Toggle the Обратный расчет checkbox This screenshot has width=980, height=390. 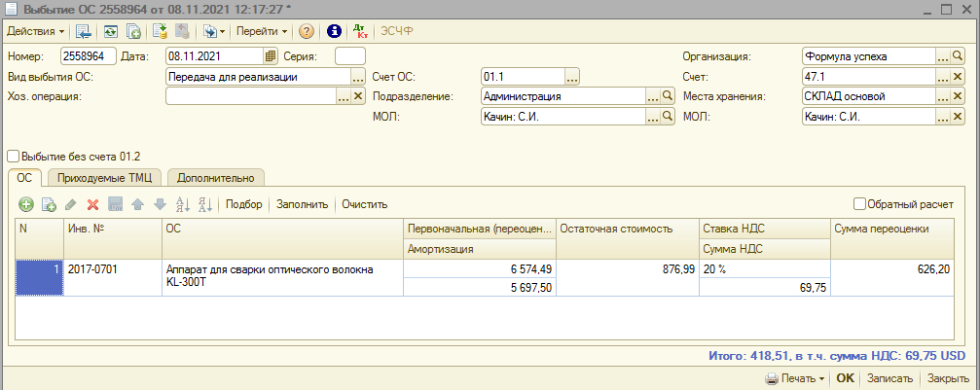[859, 204]
